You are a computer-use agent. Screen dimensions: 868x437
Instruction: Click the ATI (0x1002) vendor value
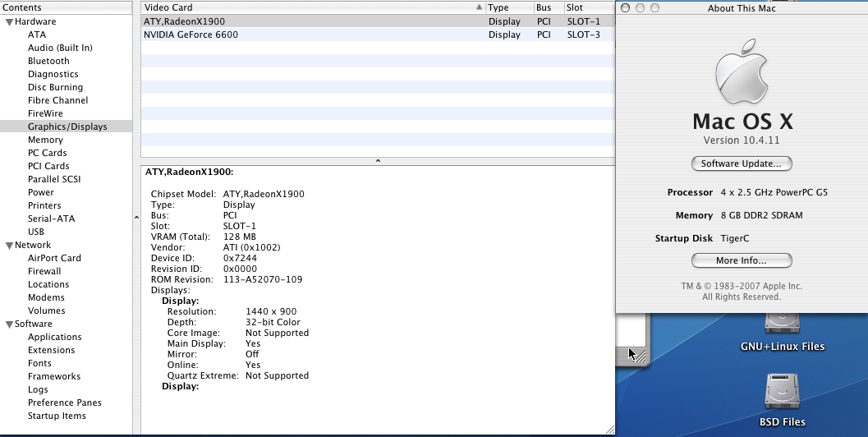[252, 247]
